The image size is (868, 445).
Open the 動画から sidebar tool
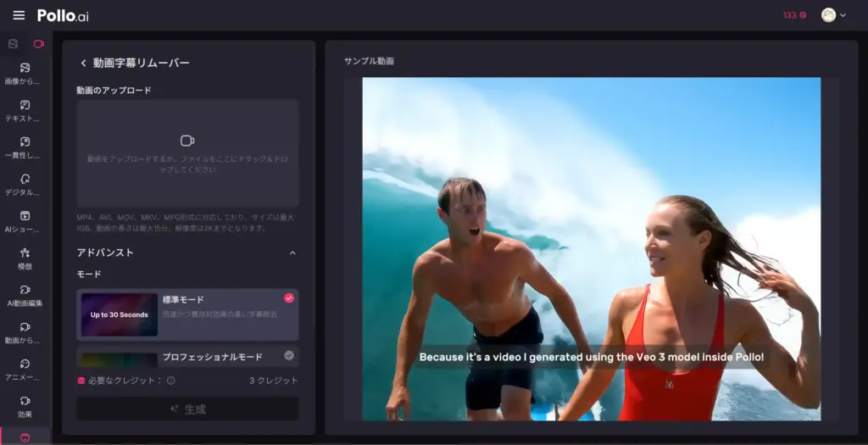tap(25, 332)
